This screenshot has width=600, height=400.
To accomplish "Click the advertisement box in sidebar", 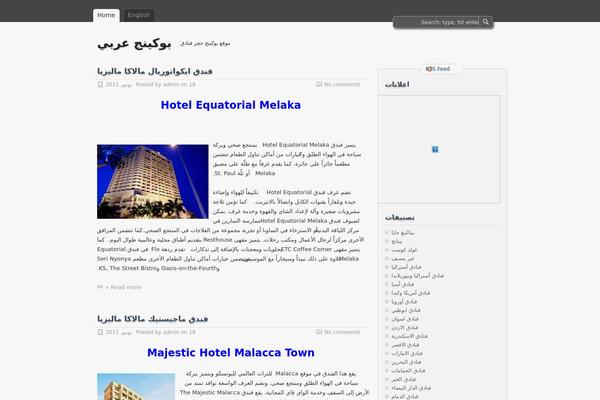I will click(x=439, y=149).
